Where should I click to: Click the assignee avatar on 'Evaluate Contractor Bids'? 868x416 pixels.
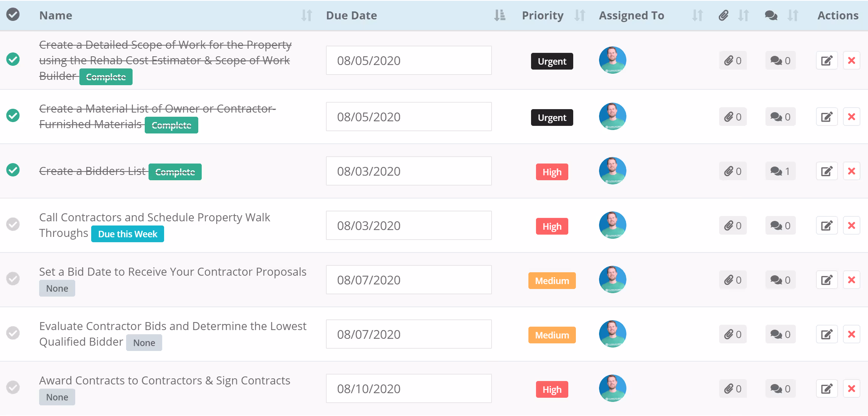pyautogui.click(x=612, y=334)
